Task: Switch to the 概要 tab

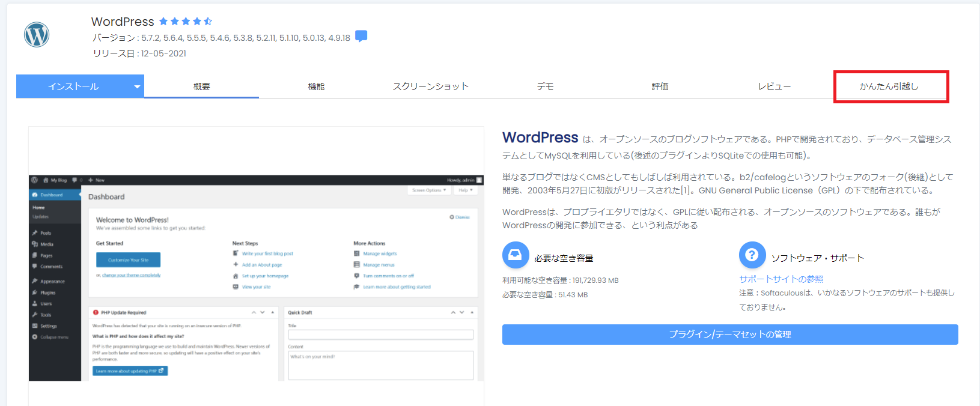Action: tap(202, 86)
